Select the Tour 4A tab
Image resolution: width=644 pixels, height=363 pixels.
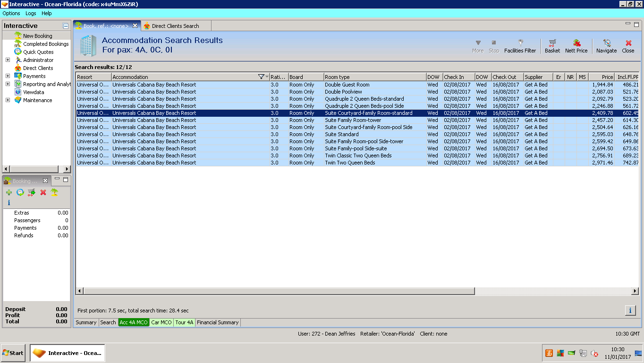(x=185, y=322)
